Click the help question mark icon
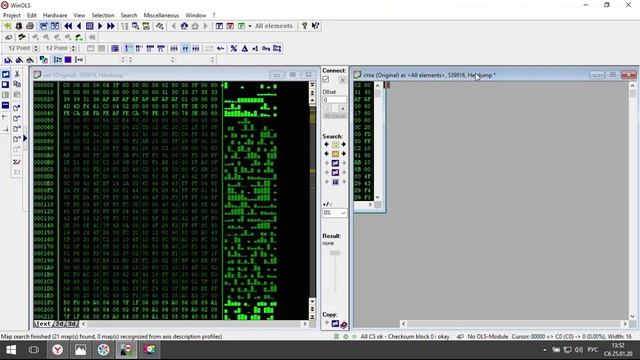Image resolution: width=640 pixels, height=360 pixels. tap(304, 26)
